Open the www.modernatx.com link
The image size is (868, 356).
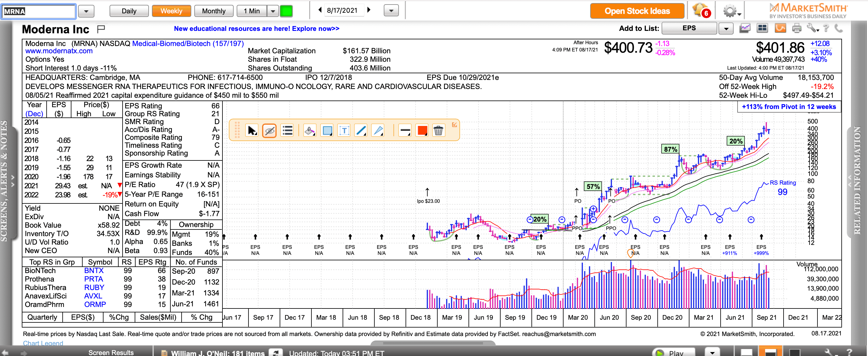(59, 51)
